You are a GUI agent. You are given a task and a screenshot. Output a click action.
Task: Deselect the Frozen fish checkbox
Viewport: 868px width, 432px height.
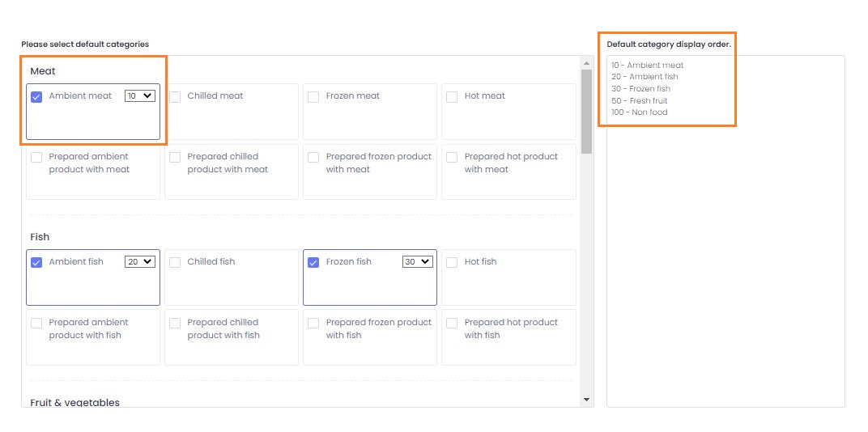coord(313,263)
